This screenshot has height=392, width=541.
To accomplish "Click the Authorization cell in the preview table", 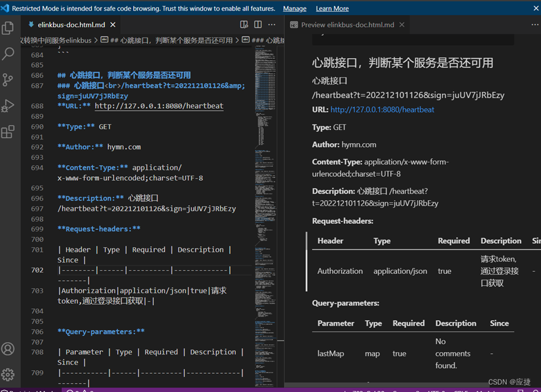I will coord(340,271).
